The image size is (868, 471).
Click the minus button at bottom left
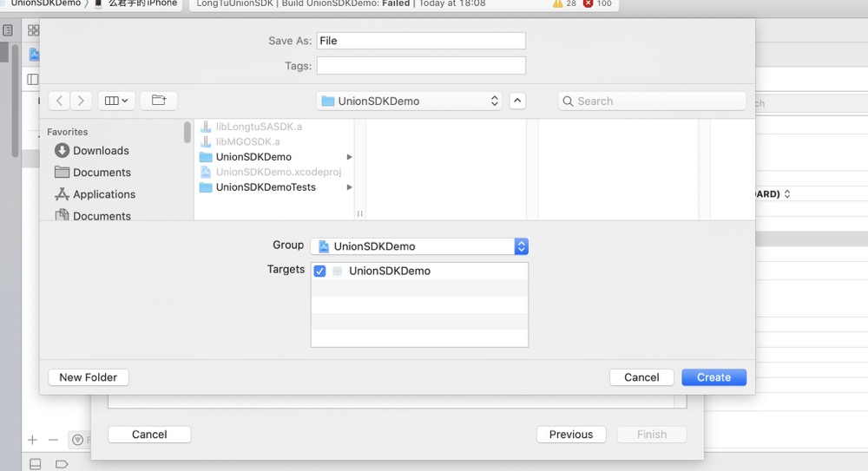click(x=53, y=441)
